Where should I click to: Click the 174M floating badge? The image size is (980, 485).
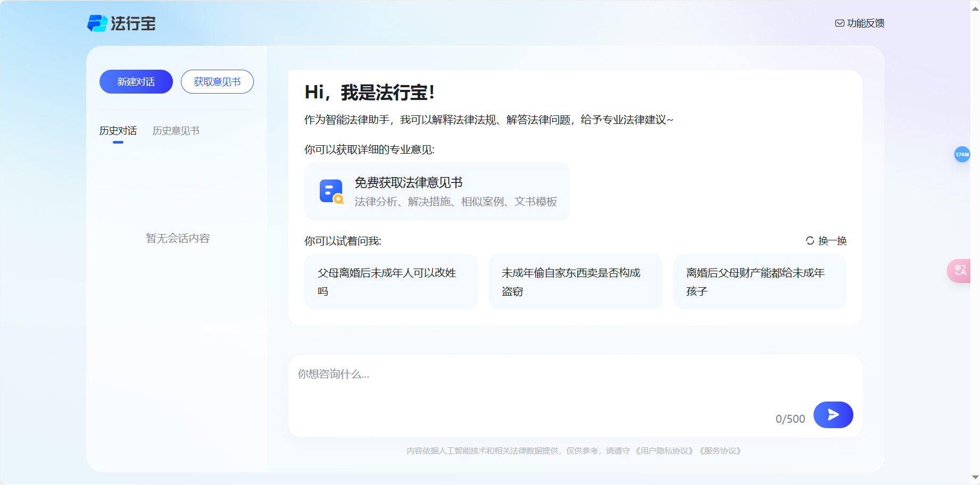(962, 154)
